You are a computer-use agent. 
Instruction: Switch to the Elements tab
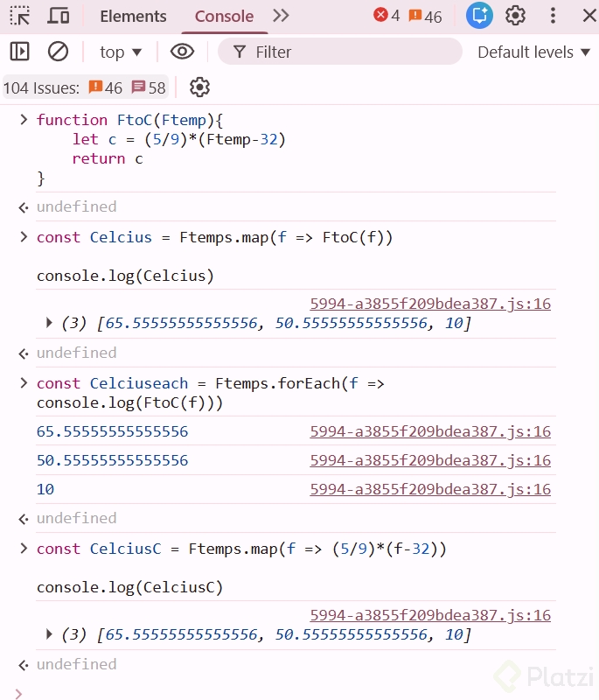[133, 17]
